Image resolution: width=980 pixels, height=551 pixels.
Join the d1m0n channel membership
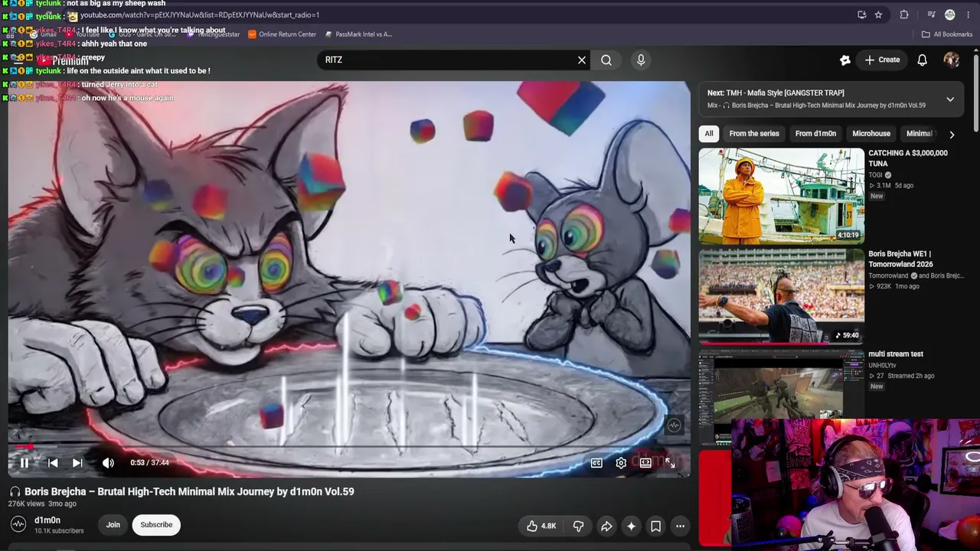pos(113,525)
